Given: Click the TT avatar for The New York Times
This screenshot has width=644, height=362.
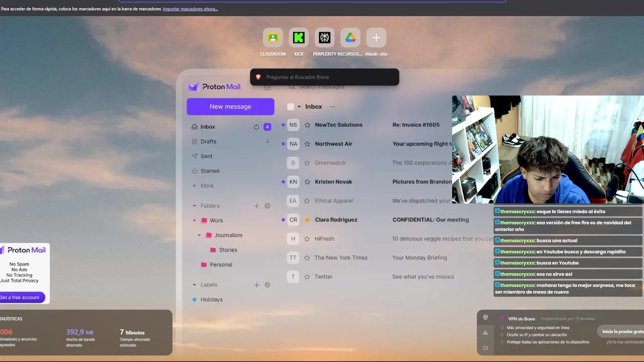Looking at the screenshot, I should tap(293, 257).
